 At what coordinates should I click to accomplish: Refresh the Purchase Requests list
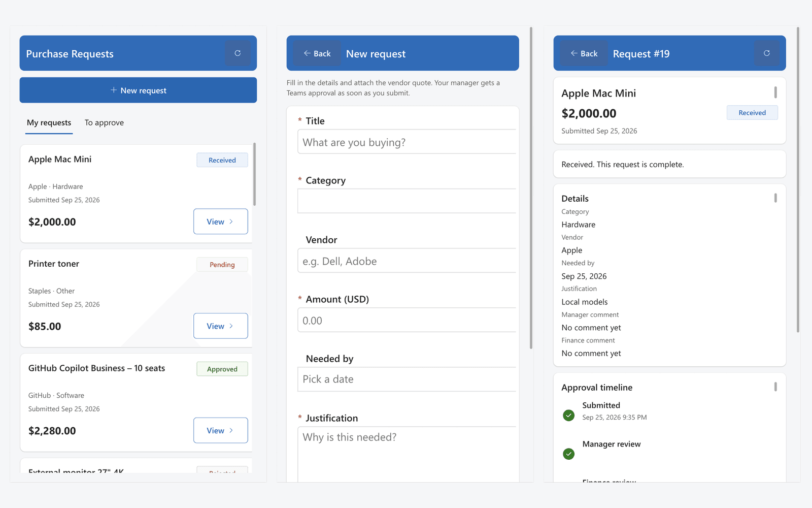[x=238, y=53]
